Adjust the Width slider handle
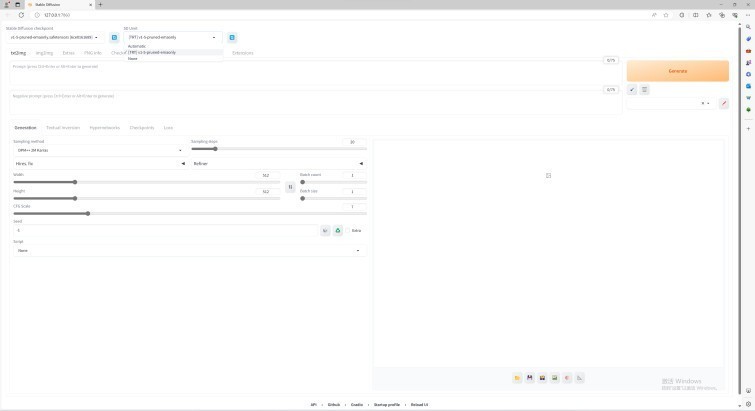The image size is (755, 411). pyautogui.click(x=75, y=182)
